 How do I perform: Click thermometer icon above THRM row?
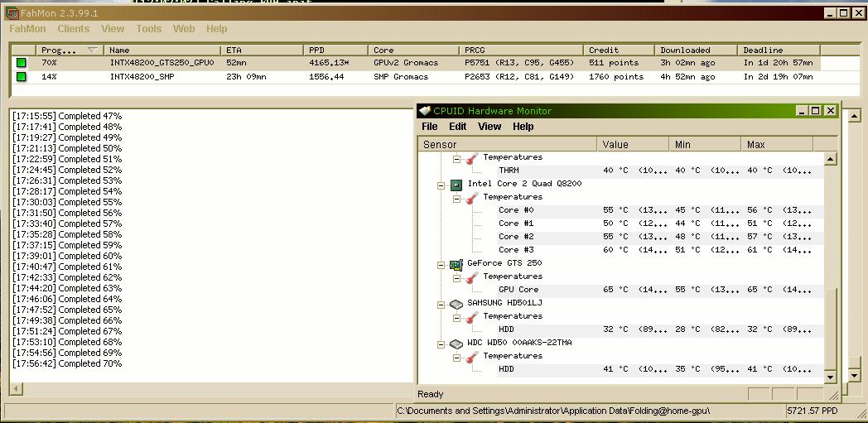[471, 158]
